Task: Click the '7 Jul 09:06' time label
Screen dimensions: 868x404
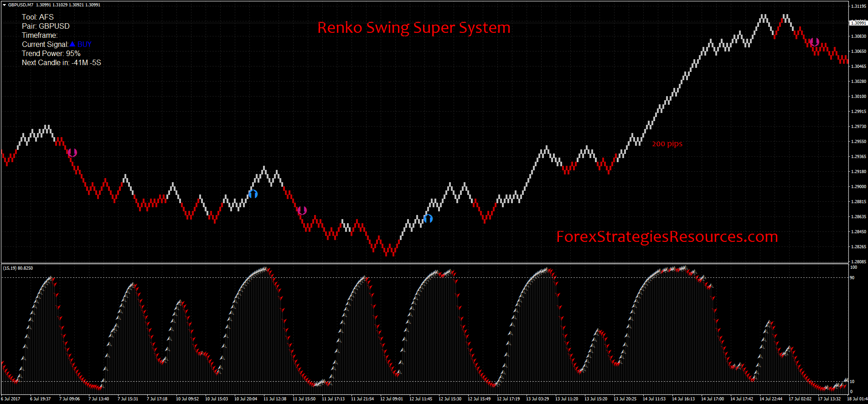Action: (69, 399)
